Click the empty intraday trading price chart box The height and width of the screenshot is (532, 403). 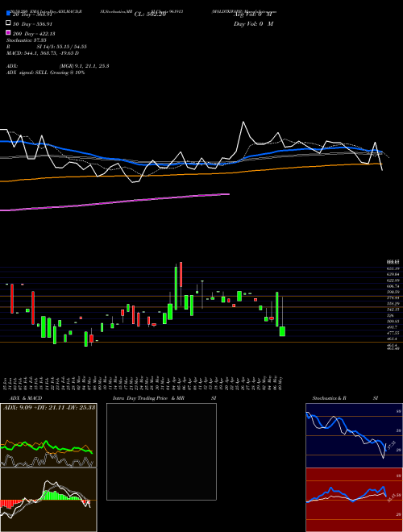tap(161, 451)
